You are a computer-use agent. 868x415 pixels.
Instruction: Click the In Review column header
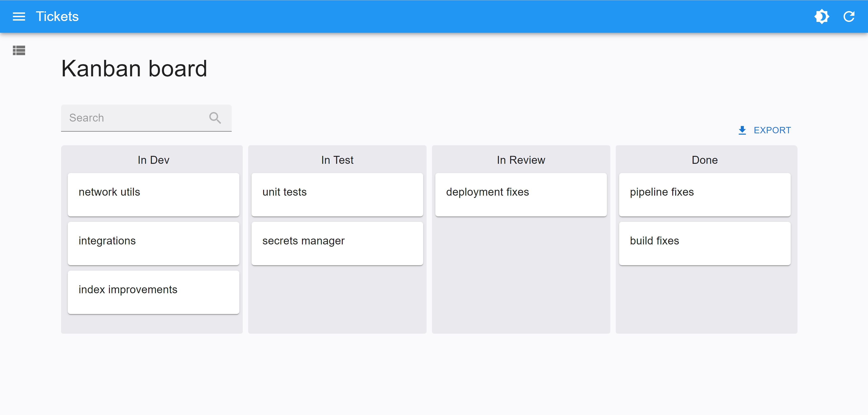(521, 160)
